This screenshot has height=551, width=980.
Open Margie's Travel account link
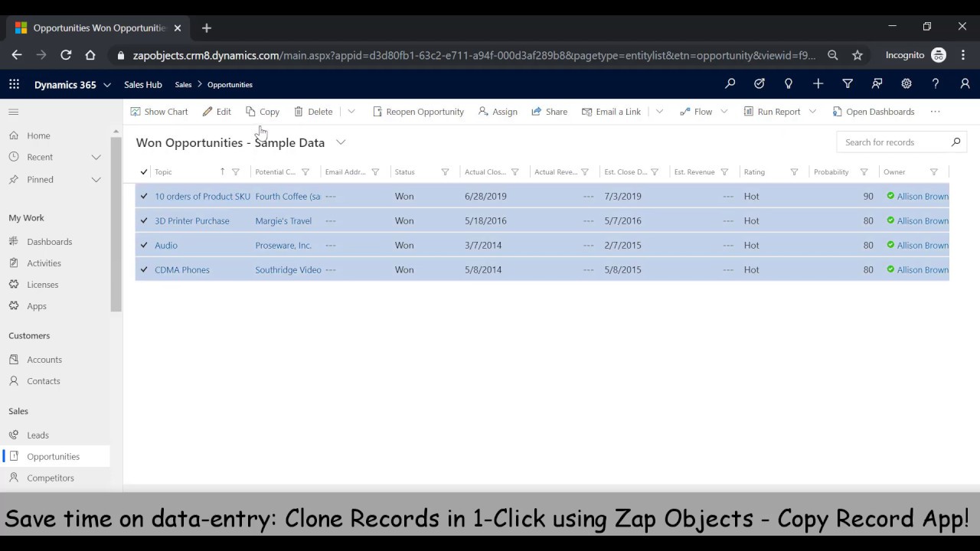(283, 220)
